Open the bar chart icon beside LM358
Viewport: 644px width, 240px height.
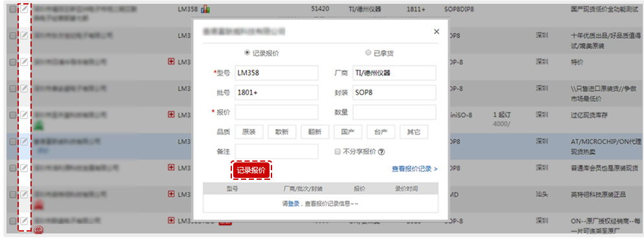coord(205,9)
